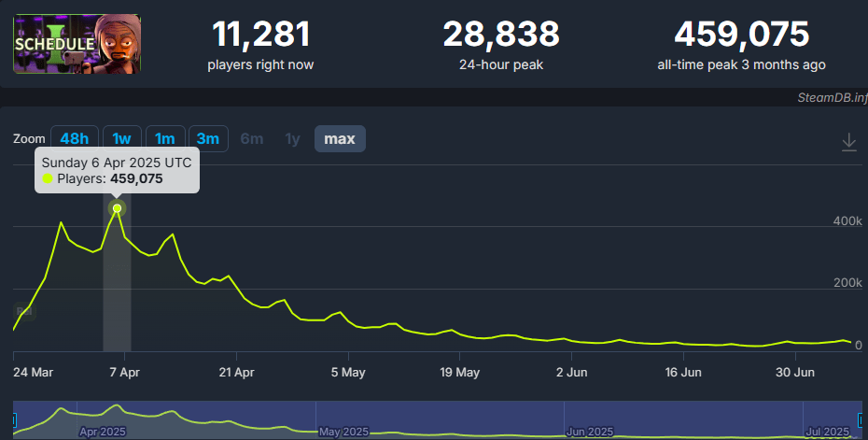
Task: Set chart zoom to 1m
Action: 165,138
